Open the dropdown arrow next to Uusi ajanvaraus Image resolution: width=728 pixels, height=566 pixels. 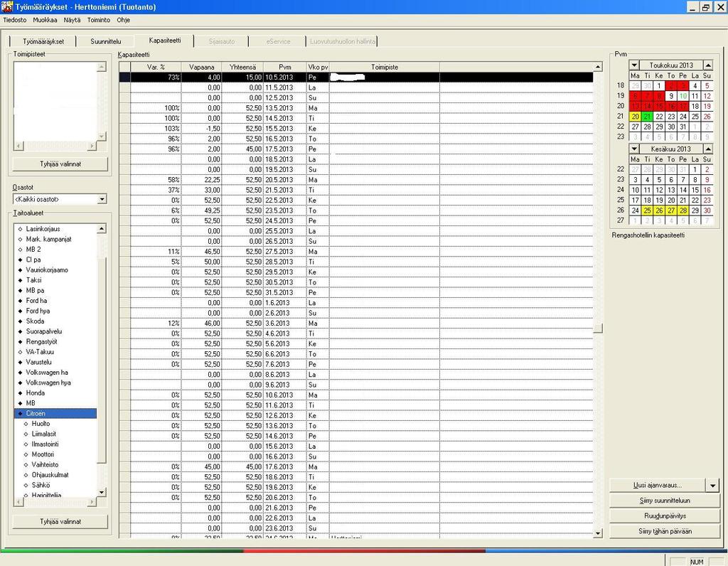click(x=712, y=485)
